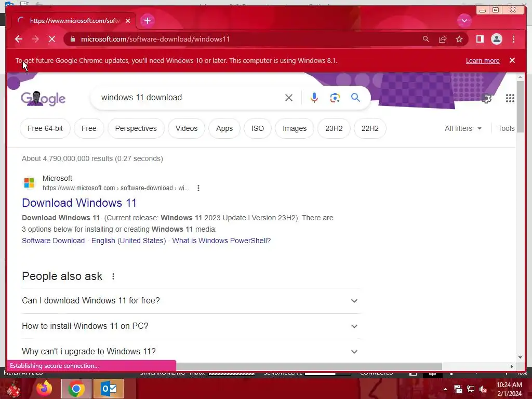
Task: Go to Google homepage via logo
Action: pyautogui.click(x=43, y=98)
